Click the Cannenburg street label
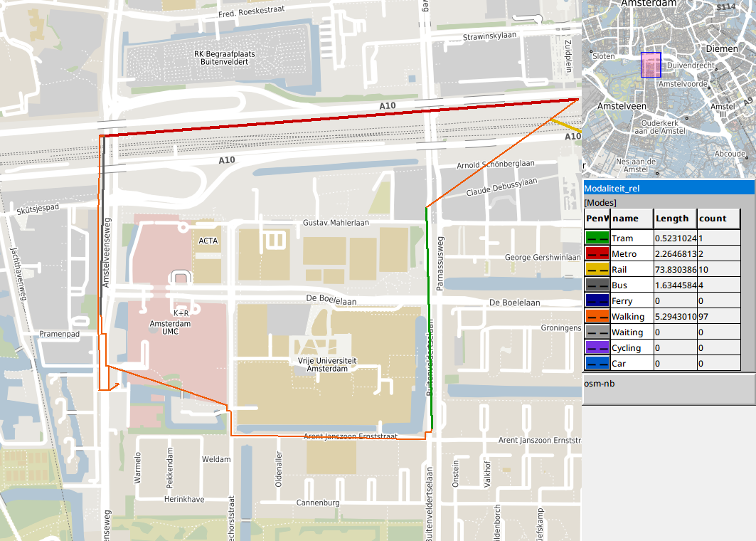 [318, 503]
